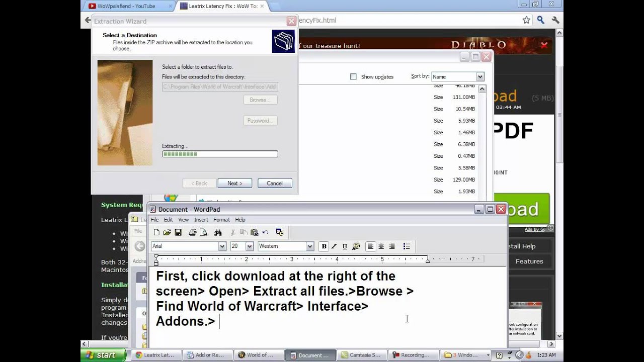Open the font size 20 dropdown

(x=249, y=246)
